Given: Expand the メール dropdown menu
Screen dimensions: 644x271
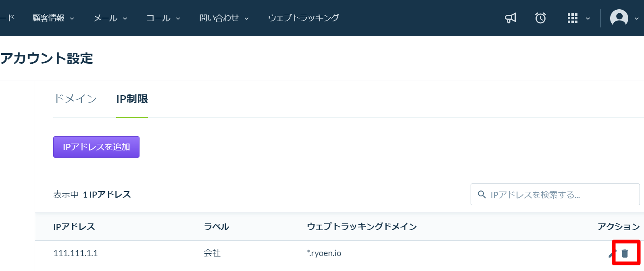Looking at the screenshot, I should (110, 18).
